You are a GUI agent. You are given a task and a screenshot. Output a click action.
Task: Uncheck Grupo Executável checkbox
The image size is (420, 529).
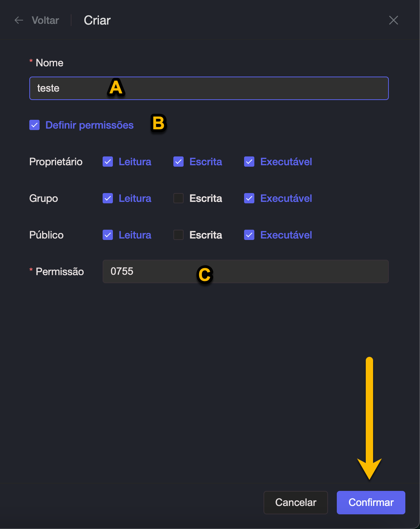249,198
